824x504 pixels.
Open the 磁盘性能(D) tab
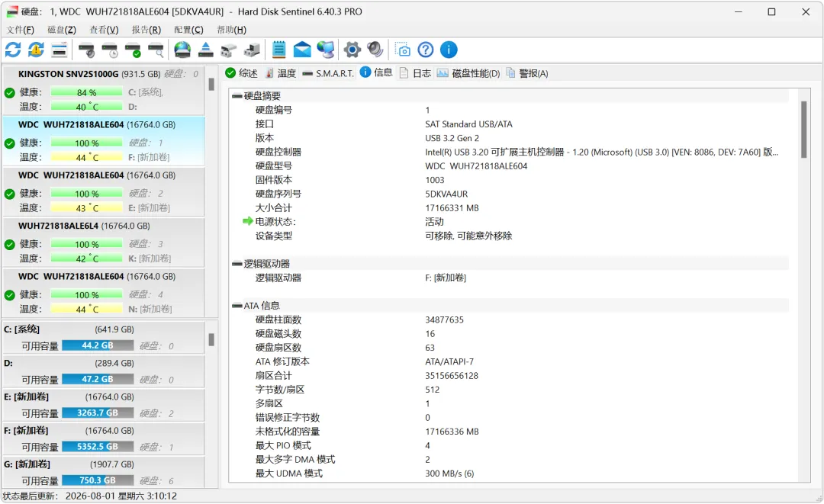click(468, 73)
